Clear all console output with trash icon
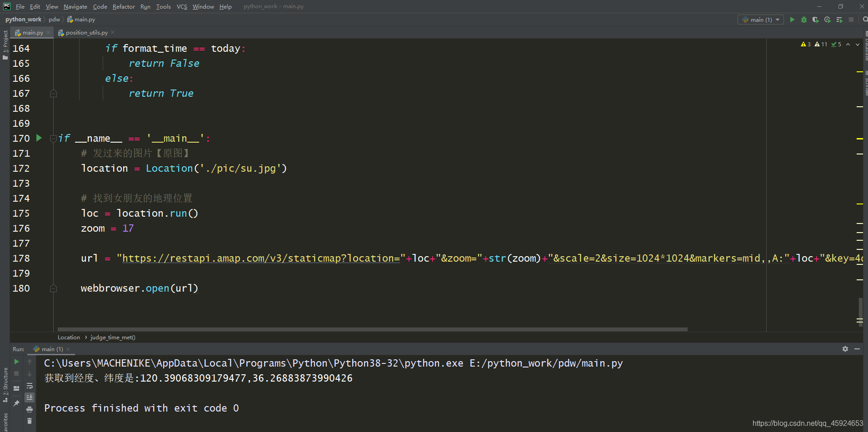Viewport: 868px width, 432px height. click(30, 421)
